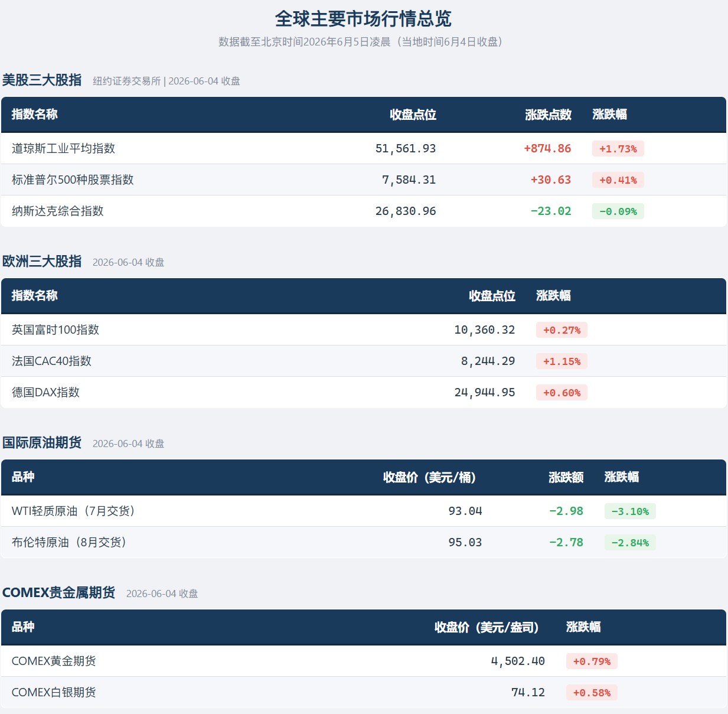Click the point change -23.02

coord(551,211)
